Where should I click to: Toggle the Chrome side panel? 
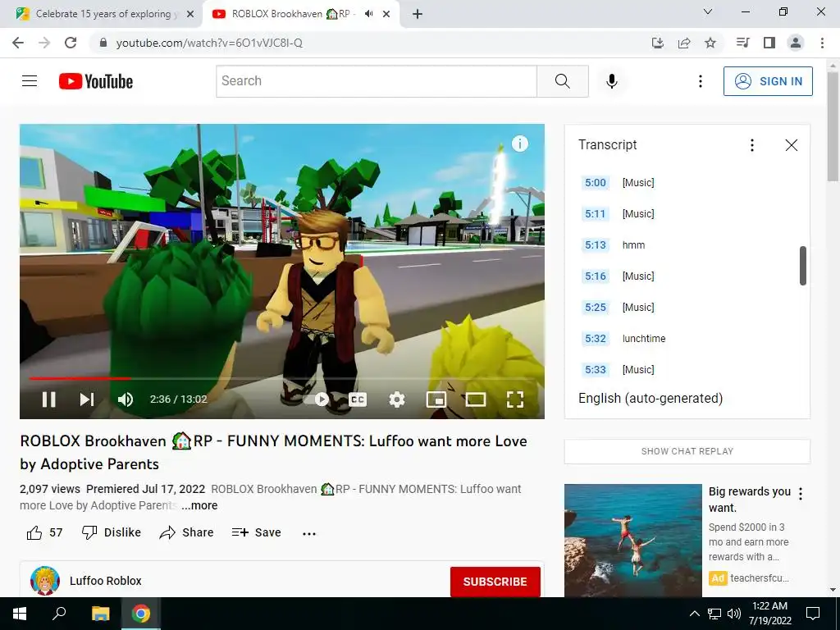tap(769, 43)
